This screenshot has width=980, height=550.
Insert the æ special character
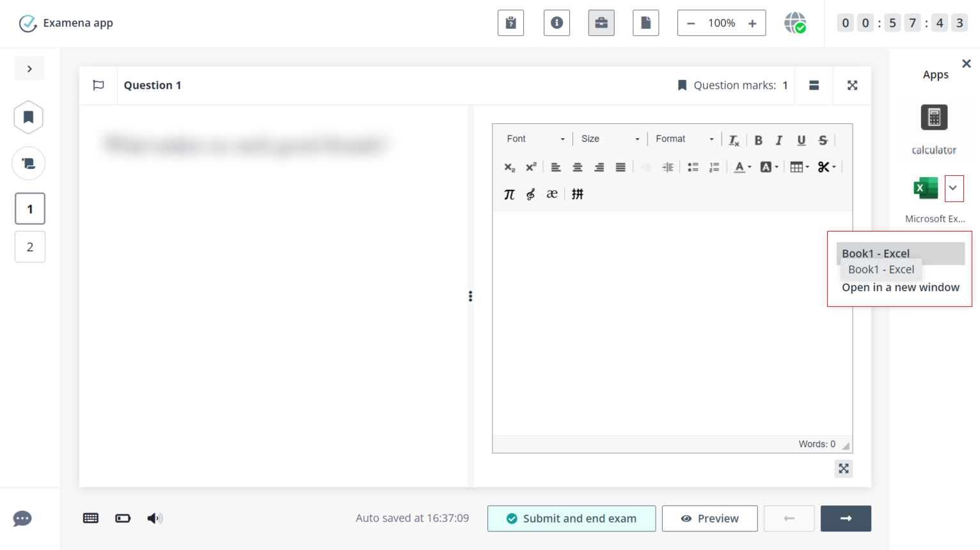pos(551,194)
